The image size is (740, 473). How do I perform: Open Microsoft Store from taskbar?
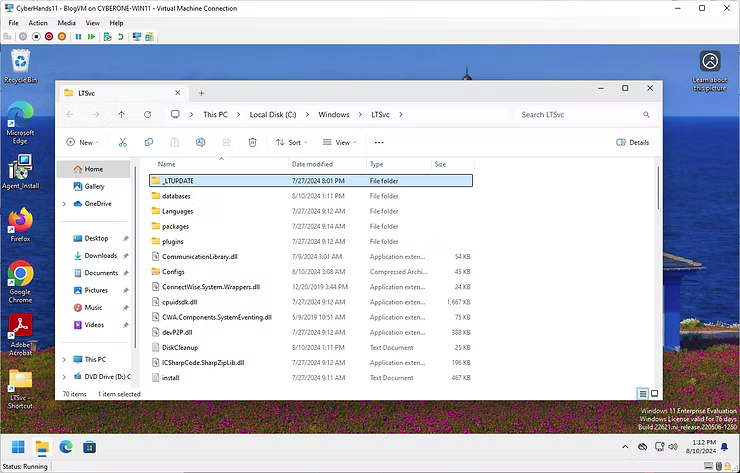pyautogui.click(x=90, y=447)
